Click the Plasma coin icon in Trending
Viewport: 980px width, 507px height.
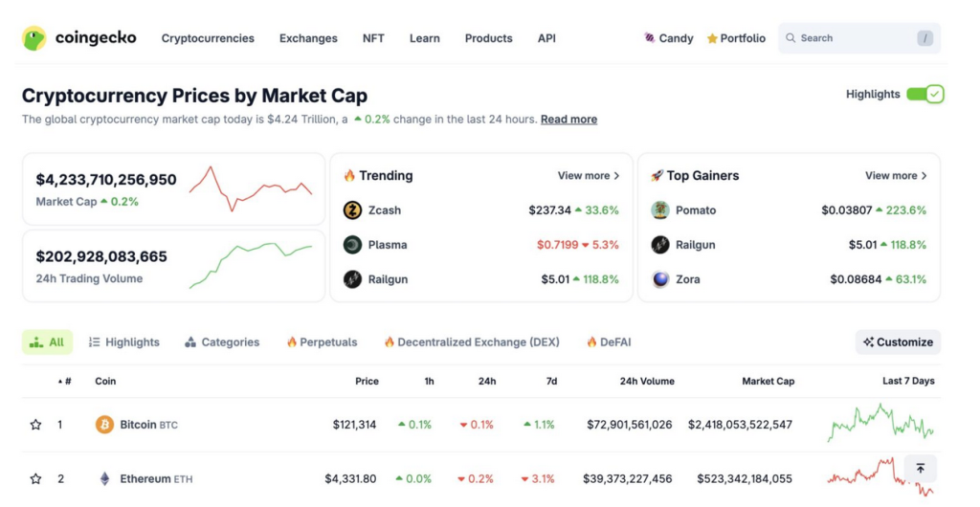tap(352, 245)
